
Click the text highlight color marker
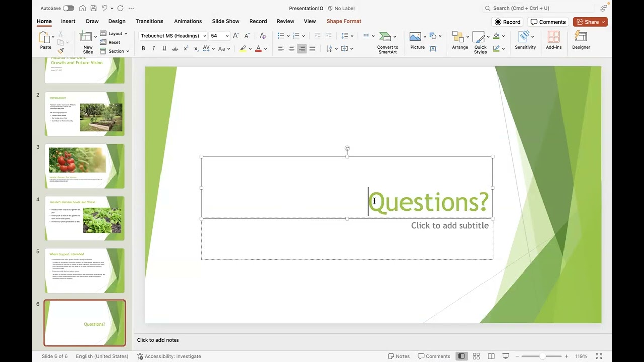coord(243,49)
